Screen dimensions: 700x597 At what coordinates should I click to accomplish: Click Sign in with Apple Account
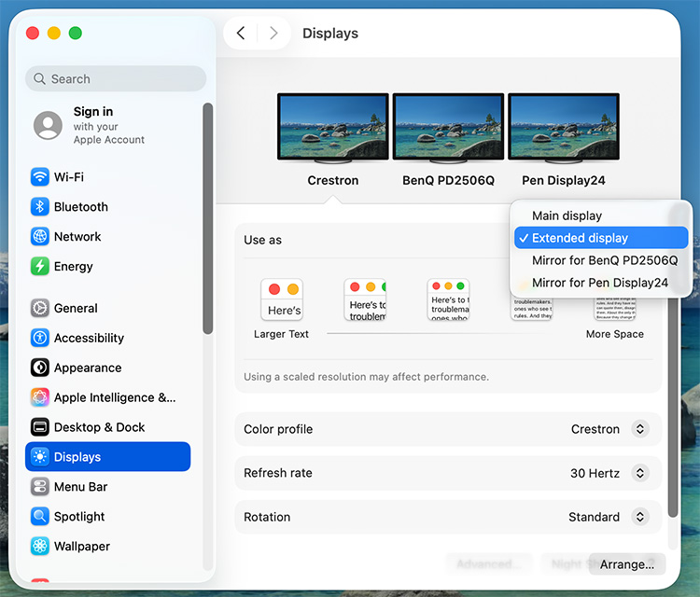coord(109,125)
